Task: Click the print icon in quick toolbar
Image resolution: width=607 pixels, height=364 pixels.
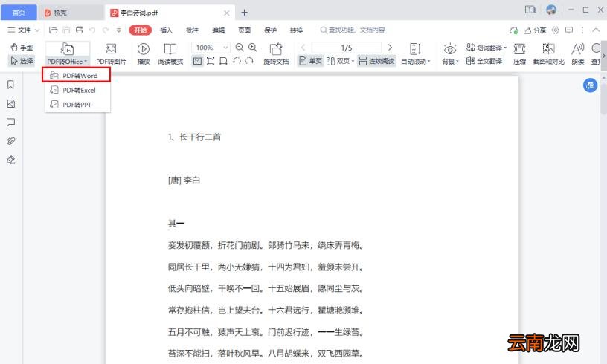Action: point(80,30)
